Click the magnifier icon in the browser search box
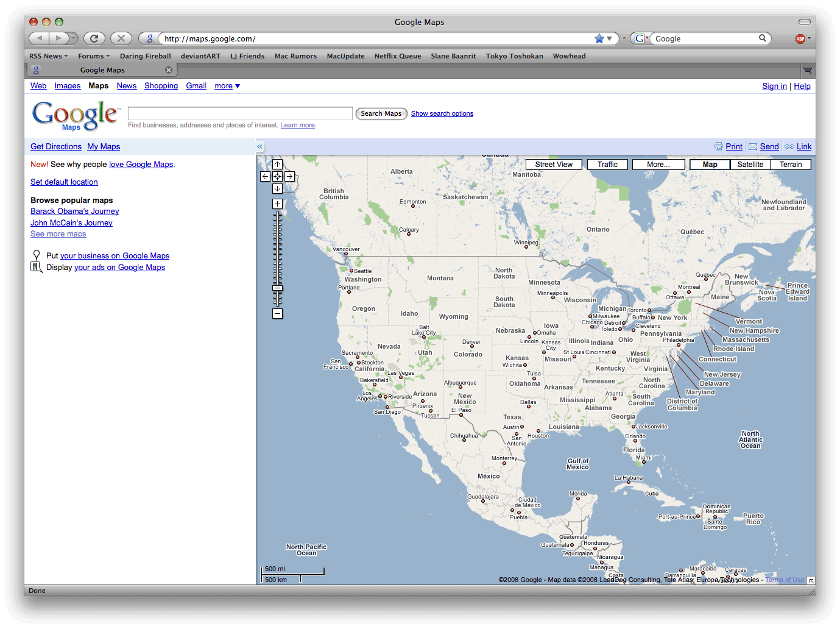840x629 pixels. point(762,38)
